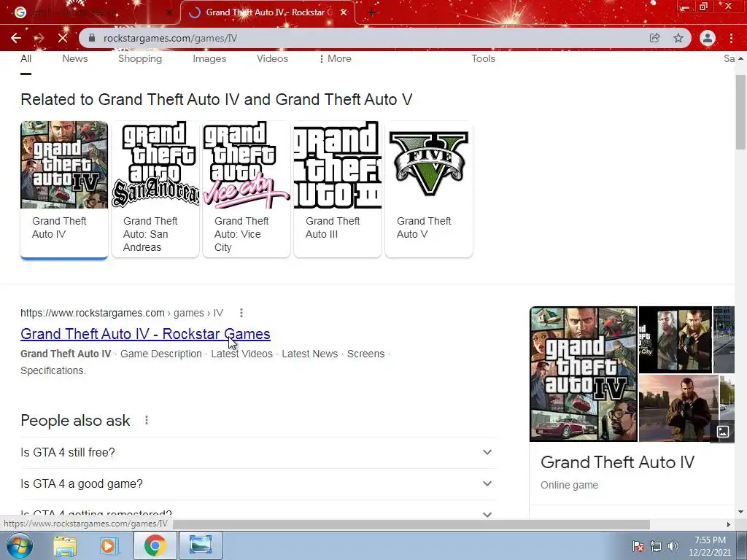Open the Action Center flag icon
747x560 pixels.
click(x=638, y=546)
